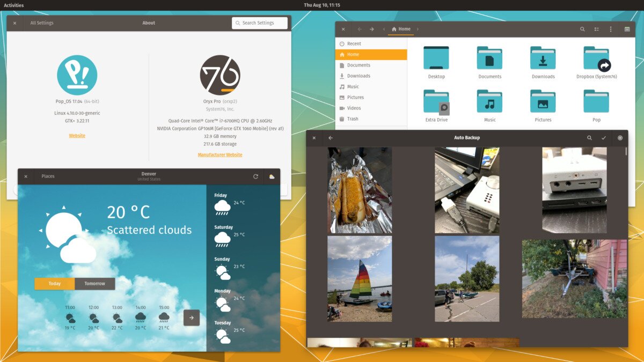This screenshot has width=644, height=362.
Task: Click the Saturday forecast row
Action: (243, 236)
